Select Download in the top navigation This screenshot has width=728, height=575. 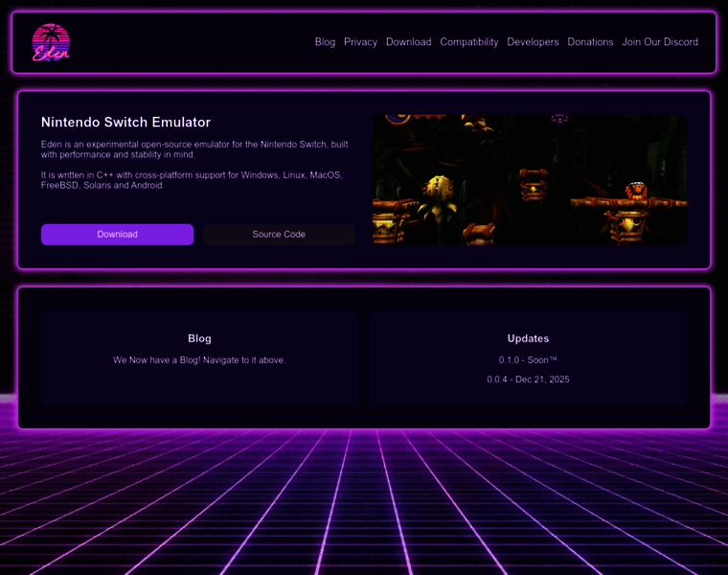[408, 42]
